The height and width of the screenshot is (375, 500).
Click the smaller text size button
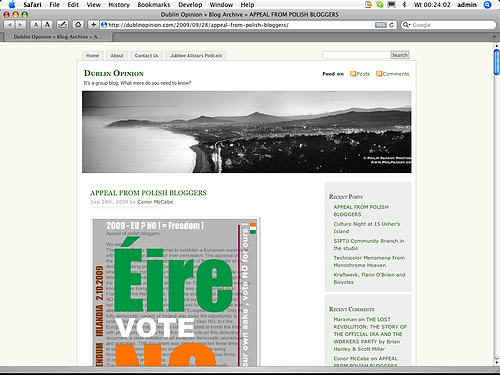pyautogui.click(x=36, y=25)
